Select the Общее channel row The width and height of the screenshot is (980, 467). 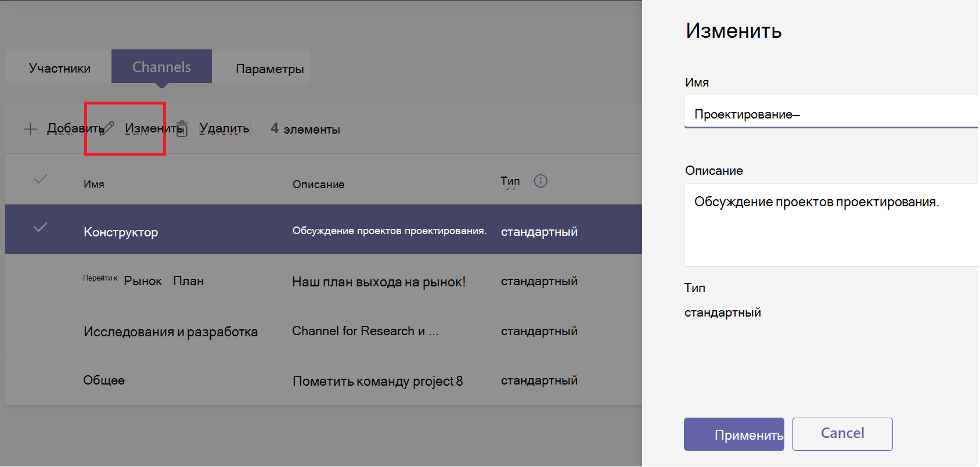tap(323, 379)
